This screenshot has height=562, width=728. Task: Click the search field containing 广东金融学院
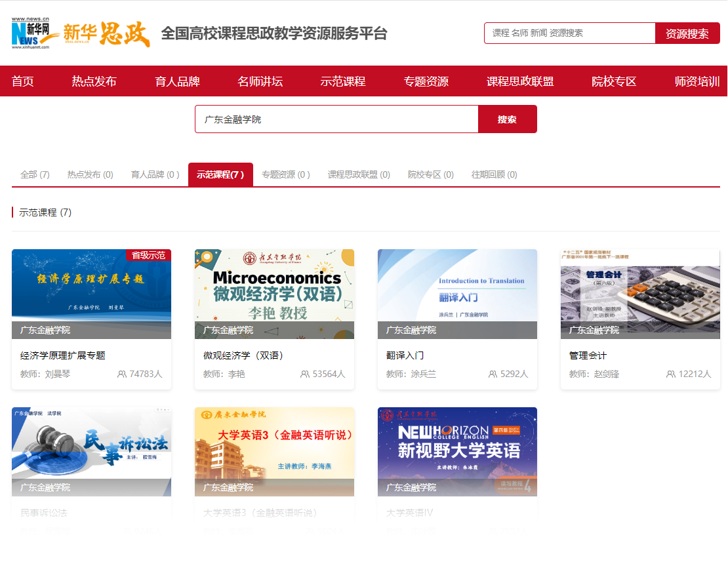336,119
